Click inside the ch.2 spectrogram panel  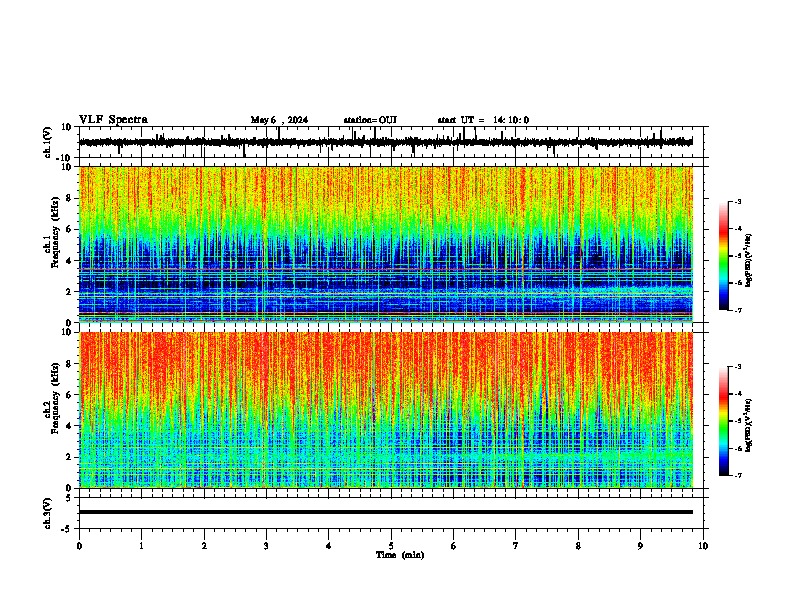[386, 410]
